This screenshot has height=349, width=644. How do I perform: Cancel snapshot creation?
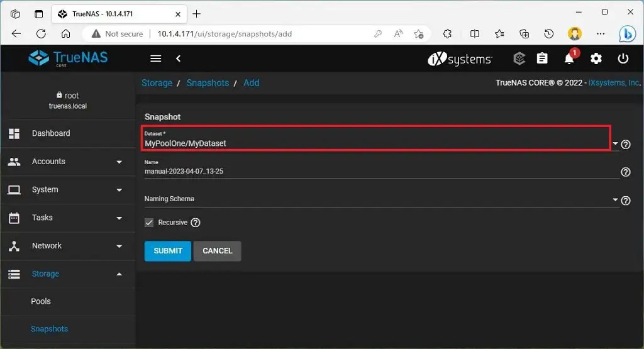click(217, 251)
